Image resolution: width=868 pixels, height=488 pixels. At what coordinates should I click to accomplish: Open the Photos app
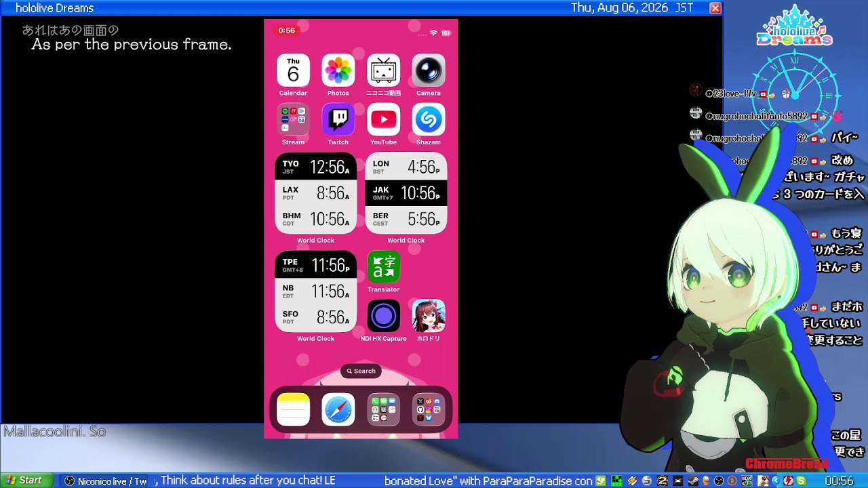[x=338, y=71]
